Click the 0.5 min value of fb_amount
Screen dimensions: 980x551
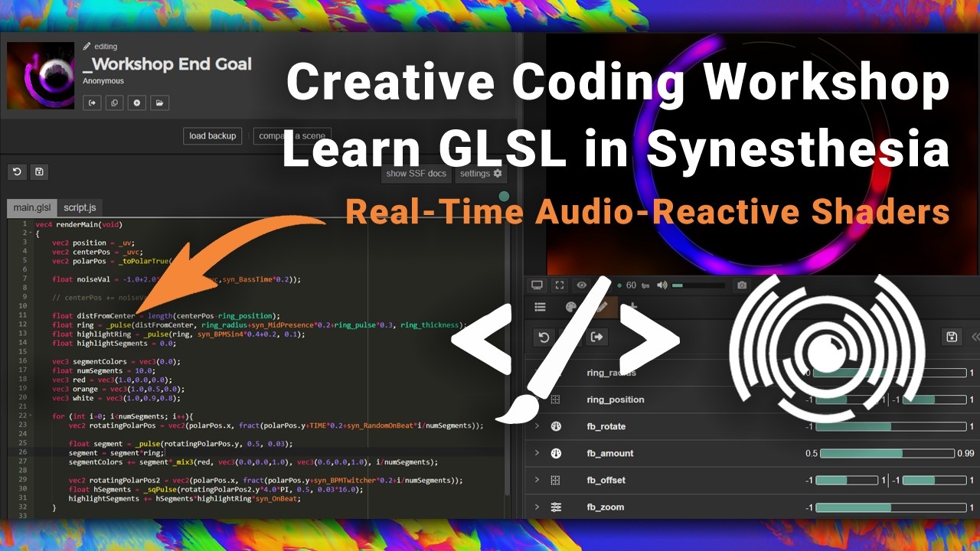812,453
